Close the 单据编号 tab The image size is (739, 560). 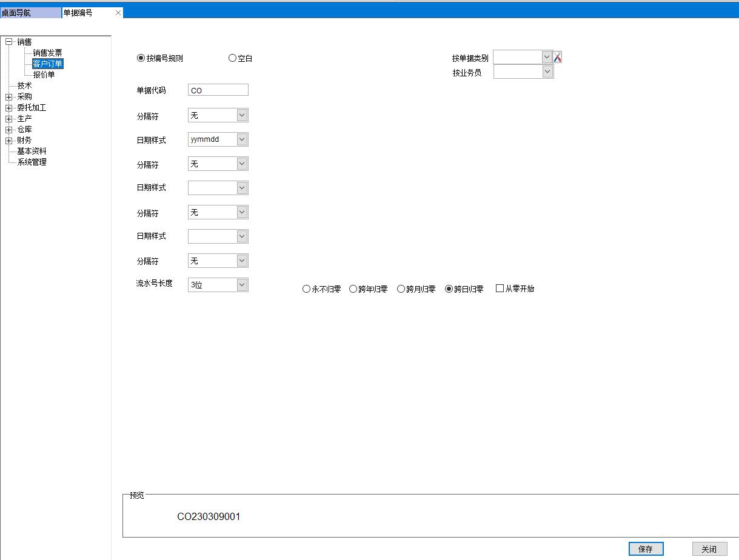point(118,13)
